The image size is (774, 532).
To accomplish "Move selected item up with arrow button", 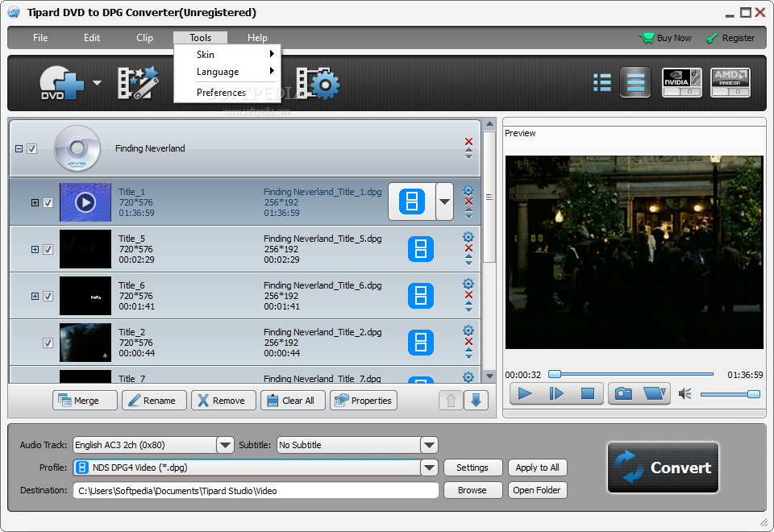I will coord(451,401).
